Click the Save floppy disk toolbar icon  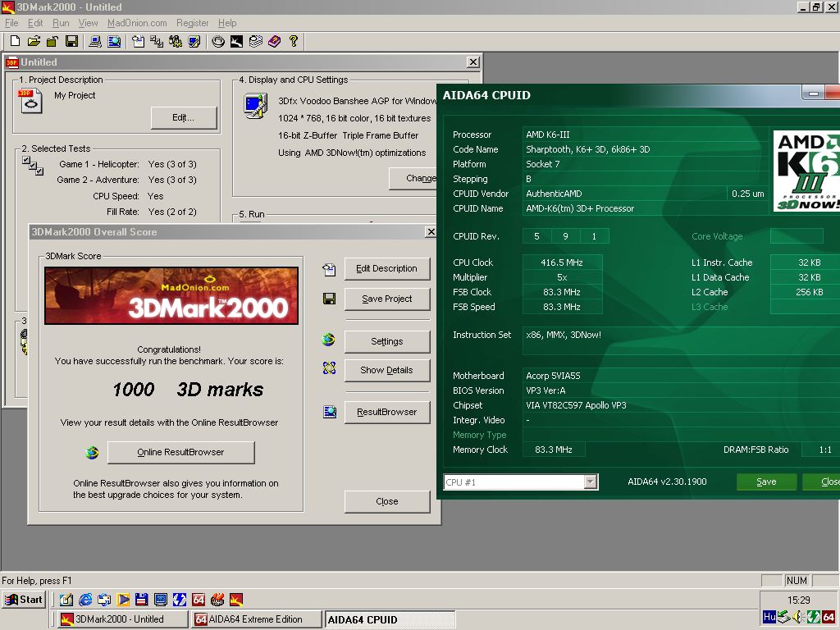point(71,41)
